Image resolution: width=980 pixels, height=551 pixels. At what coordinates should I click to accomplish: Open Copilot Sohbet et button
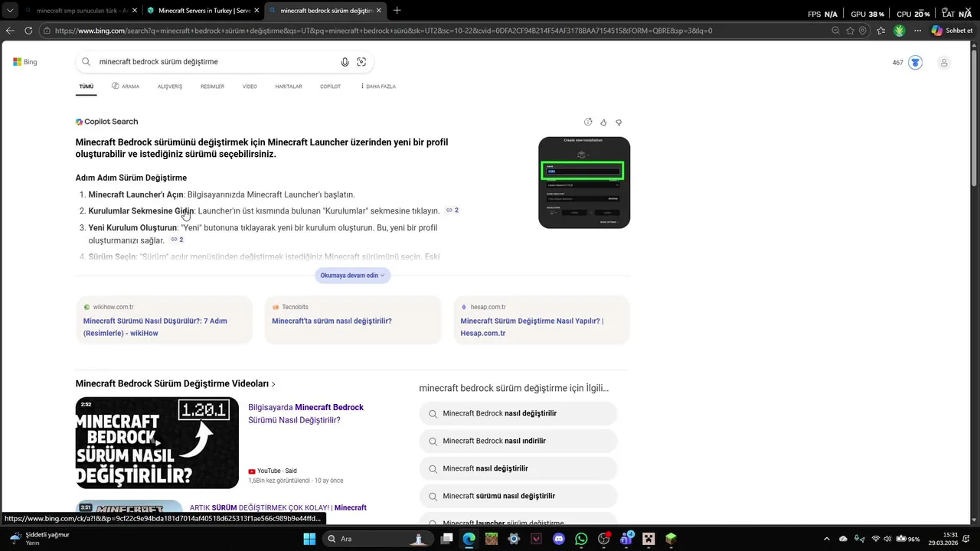point(952,31)
